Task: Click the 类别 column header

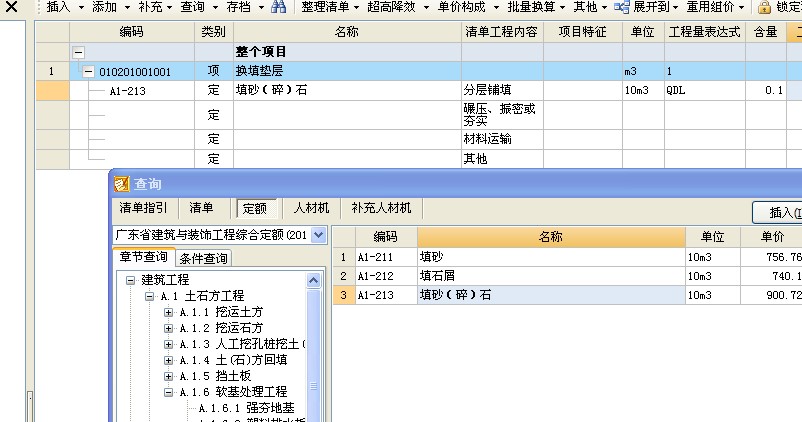Action: click(x=214, y=32)
